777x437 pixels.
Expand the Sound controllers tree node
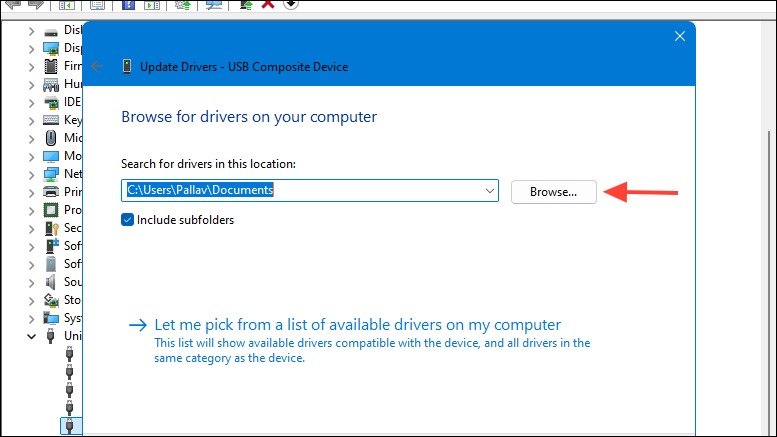tap(31, 283)
